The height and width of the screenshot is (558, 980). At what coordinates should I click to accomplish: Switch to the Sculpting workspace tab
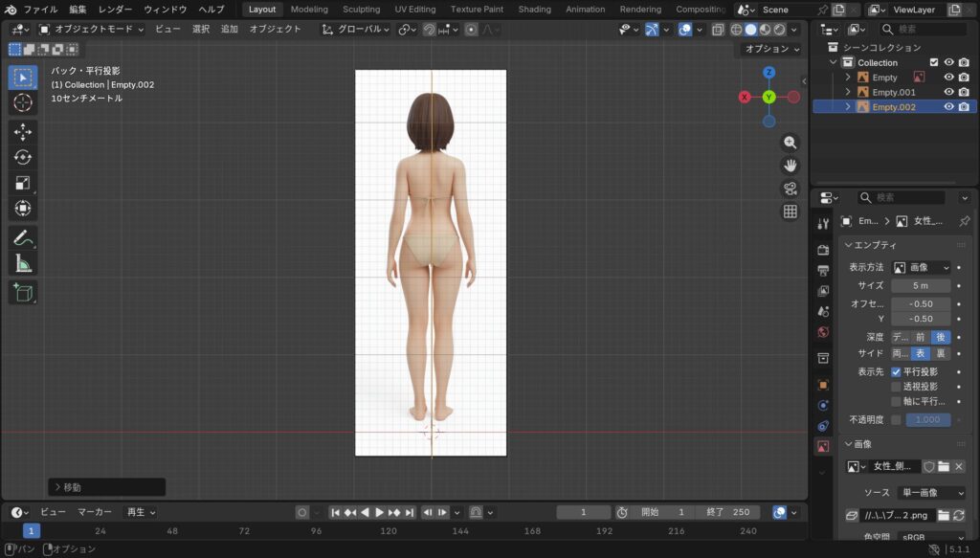362,9
